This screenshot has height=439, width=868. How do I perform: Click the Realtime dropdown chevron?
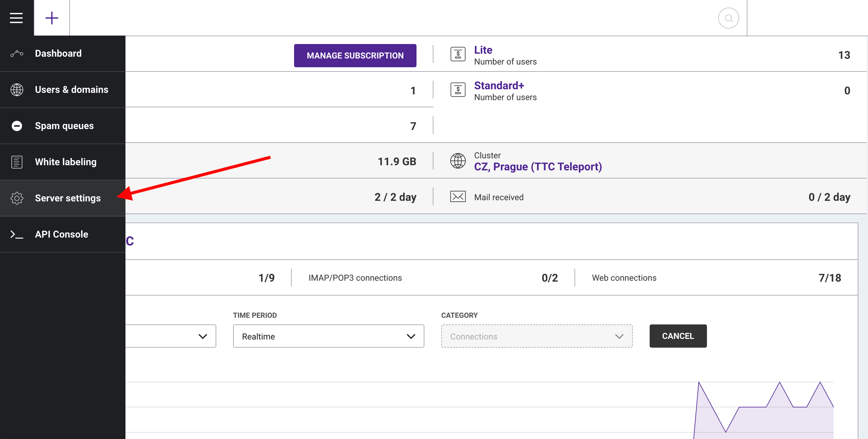click(411, 336)
